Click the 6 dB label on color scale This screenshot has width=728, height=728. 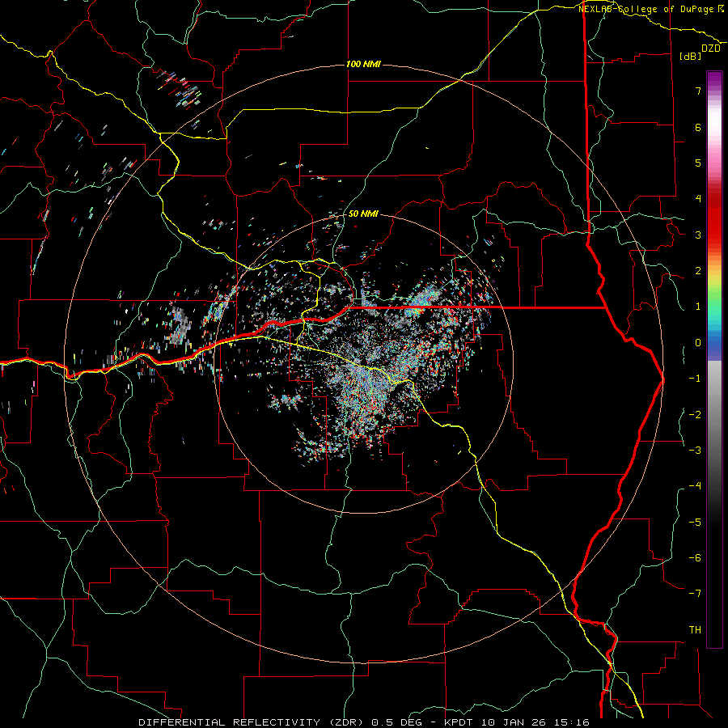pos(698,127)
